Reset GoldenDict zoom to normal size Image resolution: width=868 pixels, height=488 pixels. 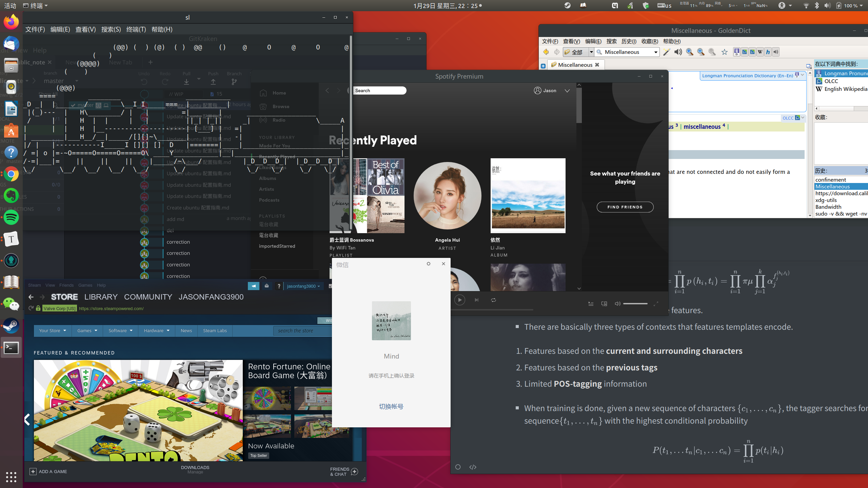pyautogui.click(x=712, y=52)
